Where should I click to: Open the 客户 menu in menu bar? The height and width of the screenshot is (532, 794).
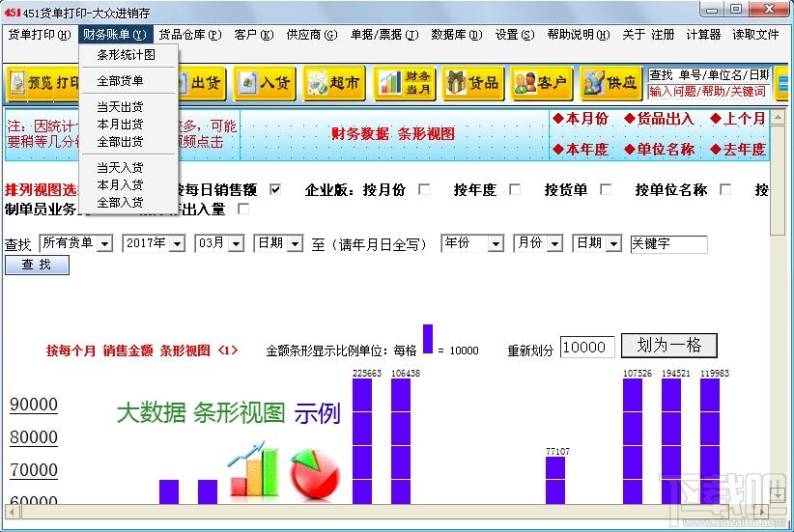pyautogui.click(x=254, y=35)
